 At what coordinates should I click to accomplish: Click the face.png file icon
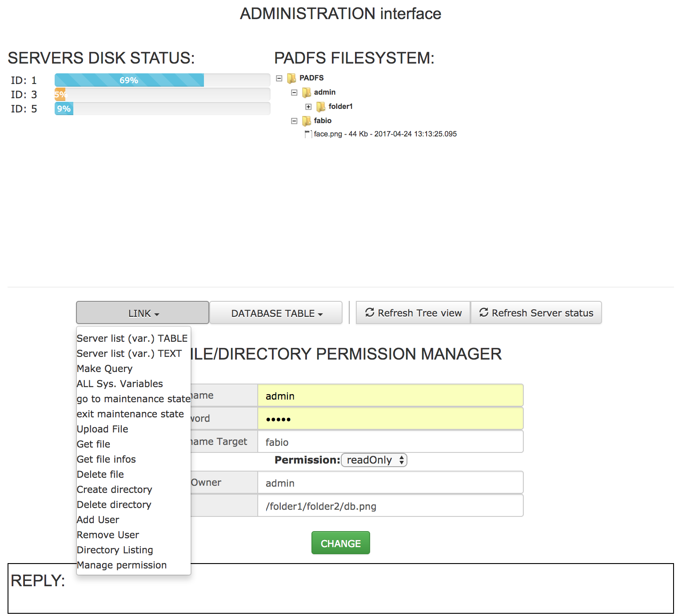(308, 134)
